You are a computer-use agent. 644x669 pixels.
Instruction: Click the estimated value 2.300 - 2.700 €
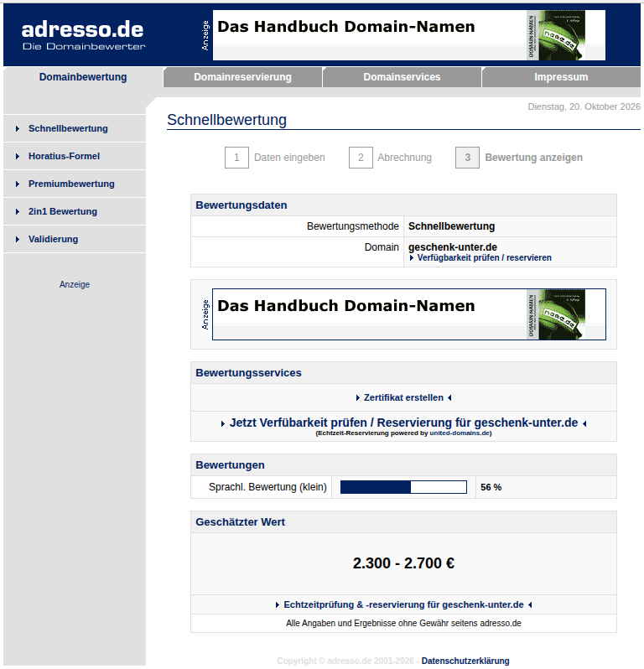click(403, 563)
